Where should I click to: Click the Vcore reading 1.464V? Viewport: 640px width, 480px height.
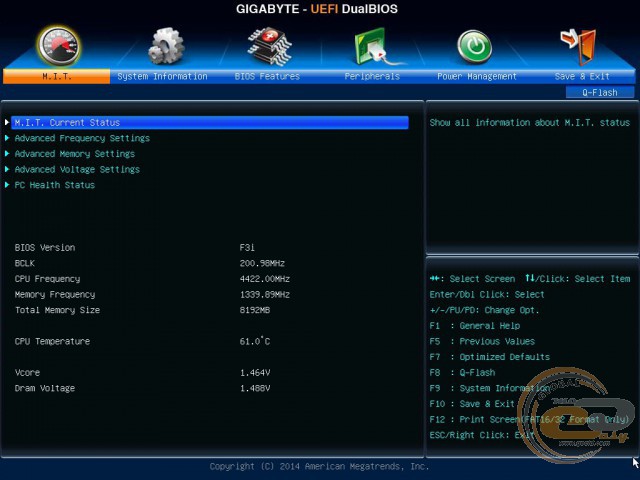(x=255, y=373)
